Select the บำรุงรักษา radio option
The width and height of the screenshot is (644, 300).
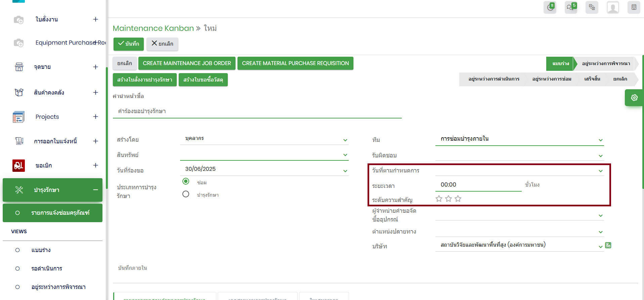click(x=186, y=194)
